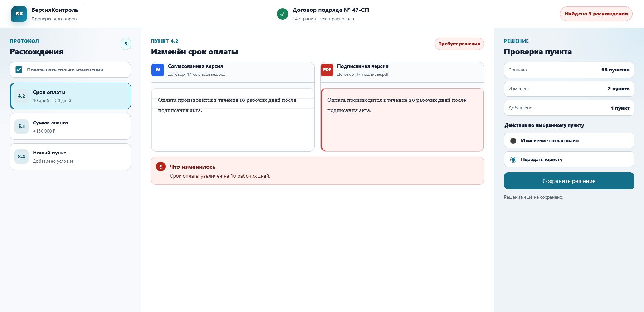Click the discrepancy count badge 3

[126, 44]
